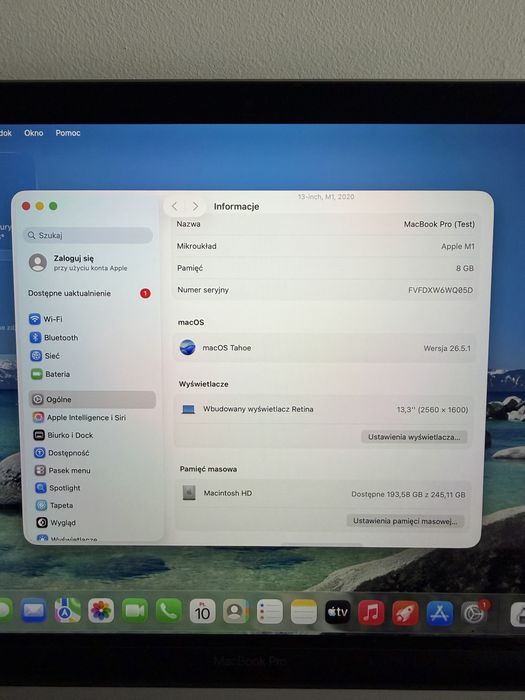Screen dimensions: 525x700
Task: Click Wersja 26.5.1 text
Action: [x=447, y=348]
